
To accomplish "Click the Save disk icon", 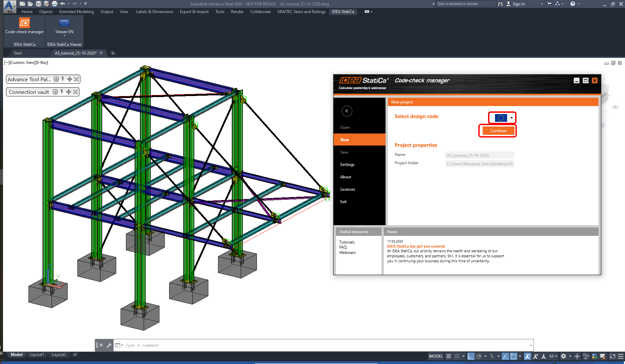I will (39, 4).
